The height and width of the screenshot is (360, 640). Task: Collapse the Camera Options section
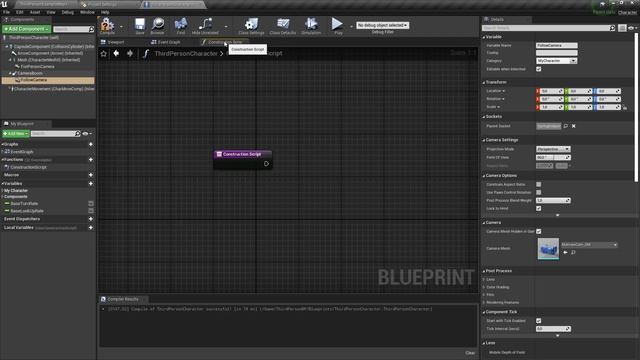484,176
